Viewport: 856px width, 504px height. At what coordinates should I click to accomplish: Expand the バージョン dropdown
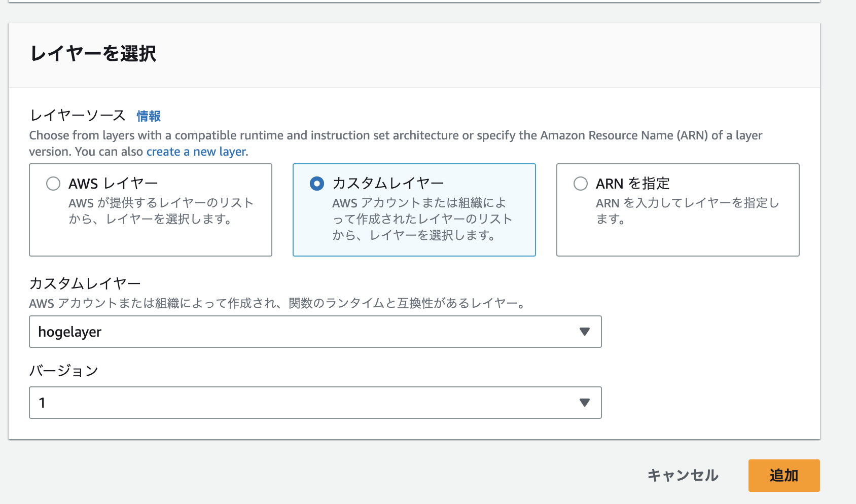(315, 403)
